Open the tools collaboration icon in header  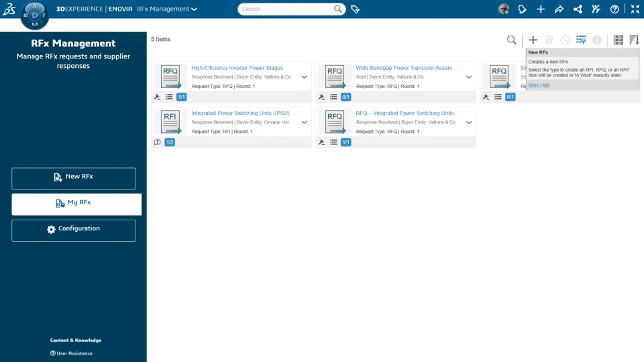pos(596,9)
